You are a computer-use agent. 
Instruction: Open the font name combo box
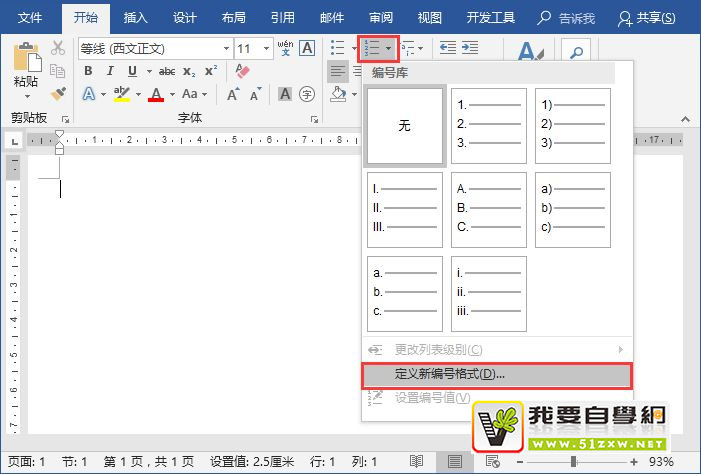coord(156,48)
